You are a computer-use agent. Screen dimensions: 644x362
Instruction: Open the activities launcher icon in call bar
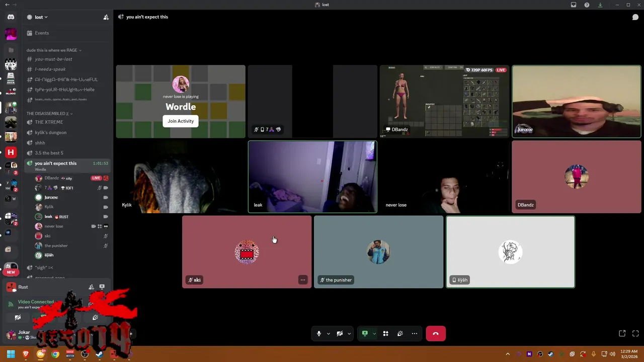pyautogui.click(x=385, y=333)
